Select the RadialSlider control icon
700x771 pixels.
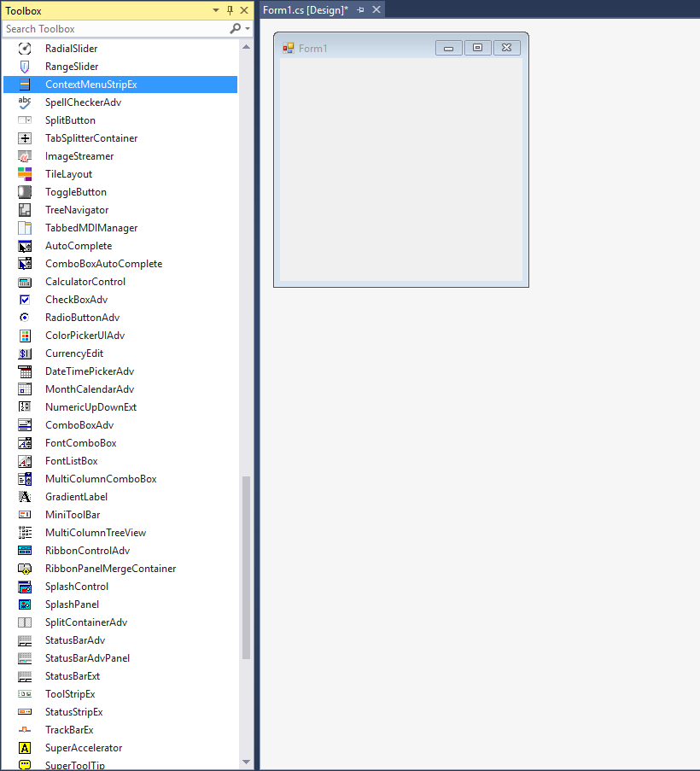point(24,48)
